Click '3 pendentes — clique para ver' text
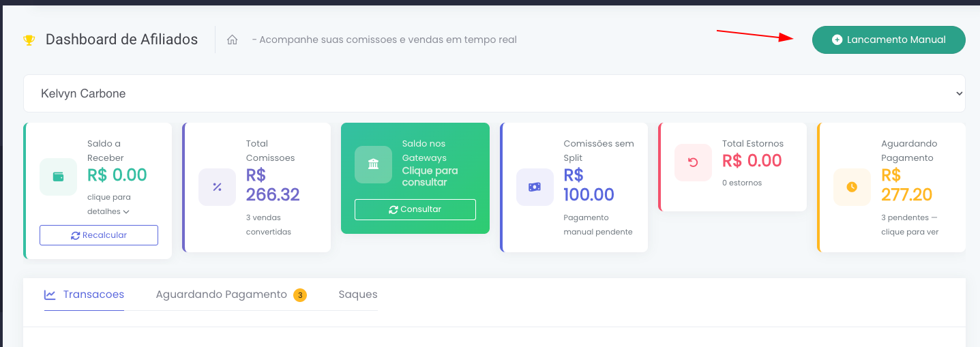The height and width of the screenshot is (347, 980). click(x=910, y=224)
